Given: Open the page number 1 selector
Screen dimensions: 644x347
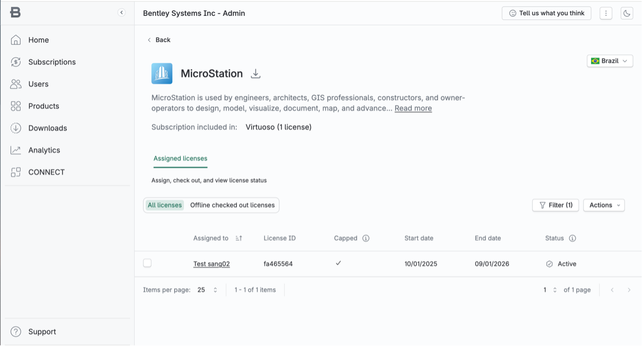Looking at the screenshot, I should tap(550, 290).
